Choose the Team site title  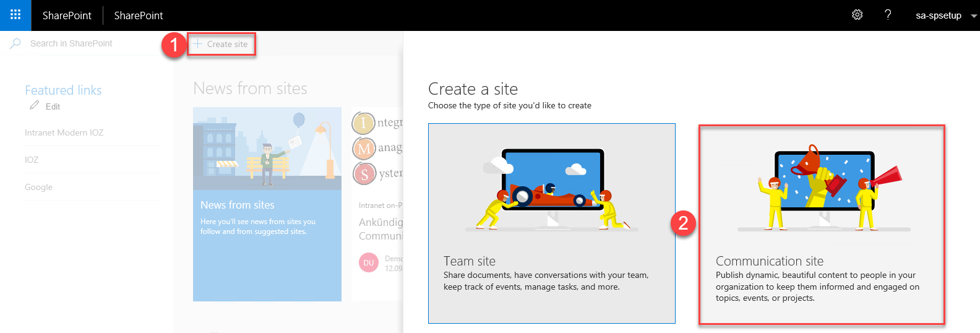470,261
